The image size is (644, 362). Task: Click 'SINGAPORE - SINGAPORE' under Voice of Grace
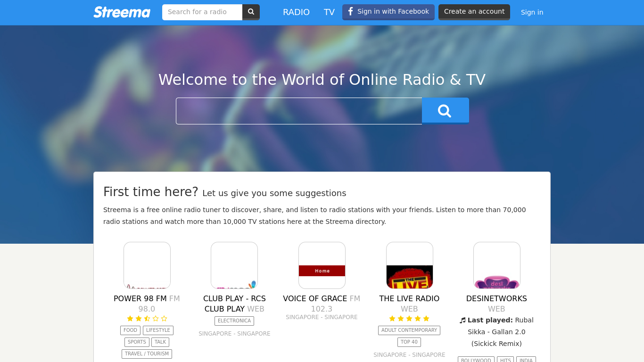tap(322, 317)
